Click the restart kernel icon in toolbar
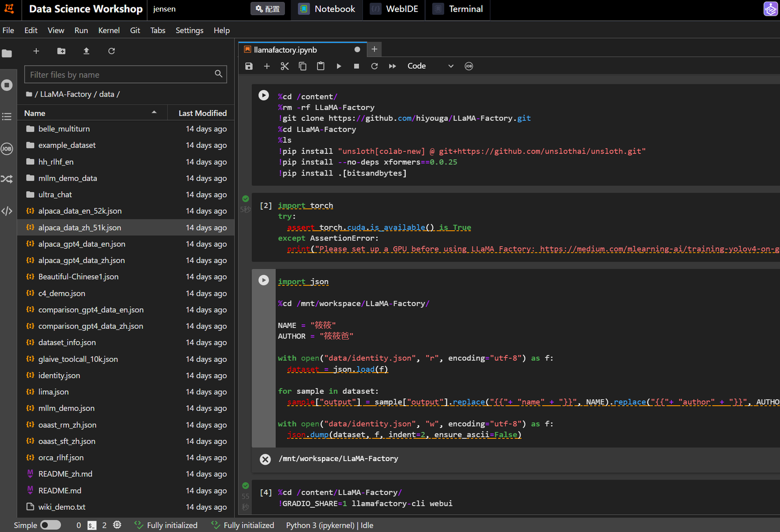This screenshot has height=532, width=780. (374, 66)
